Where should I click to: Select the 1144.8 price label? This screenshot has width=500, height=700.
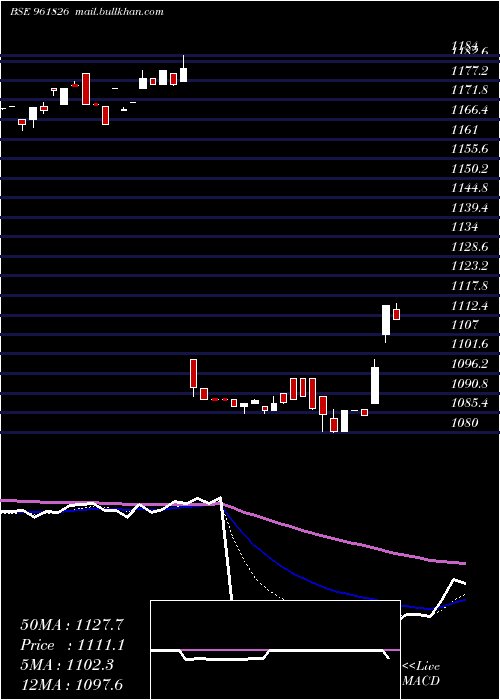click(x=469, y=188)
